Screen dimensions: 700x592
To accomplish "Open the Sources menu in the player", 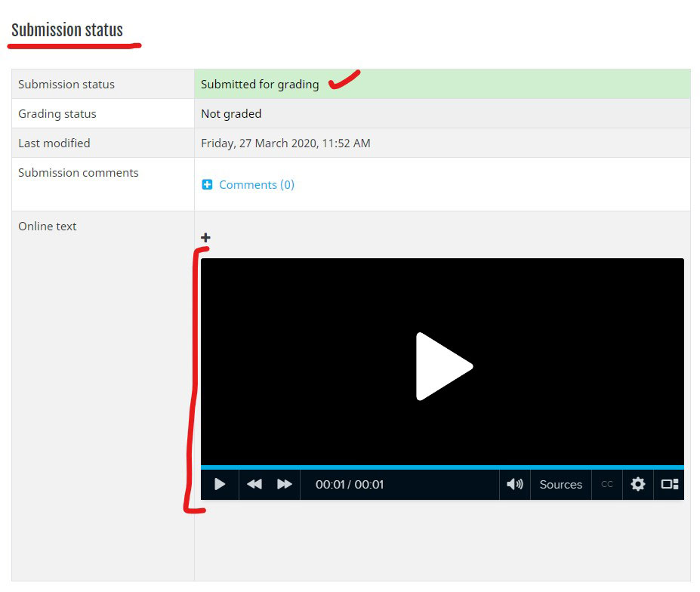I will click(x=561, y=485).
